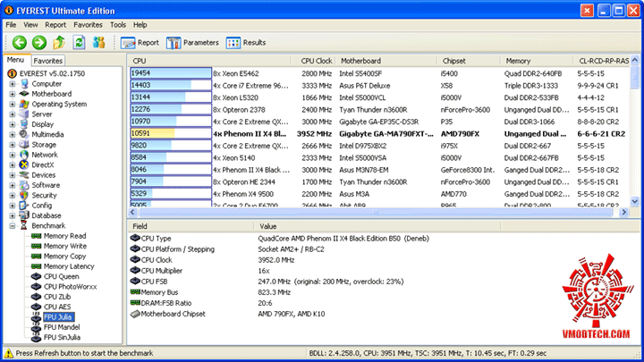Click the Operating System Windows icon
Image resolution: width=644 pixels, height=362 pixels.
[x=24, y=105]
